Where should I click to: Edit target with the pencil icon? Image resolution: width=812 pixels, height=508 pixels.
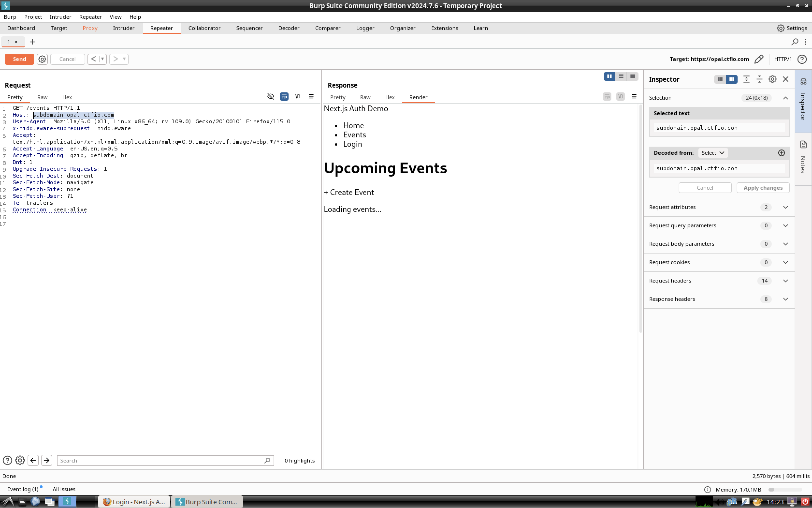point(759,59)
